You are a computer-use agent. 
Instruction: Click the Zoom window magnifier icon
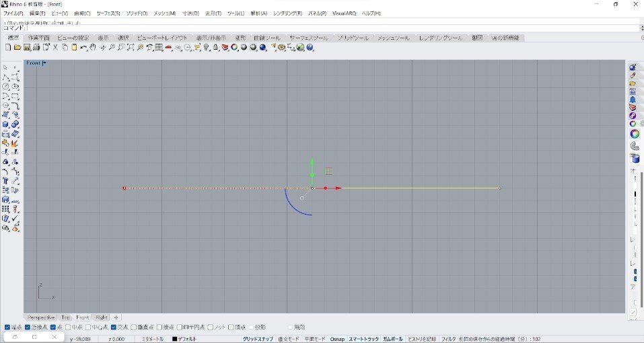[121, 47]
